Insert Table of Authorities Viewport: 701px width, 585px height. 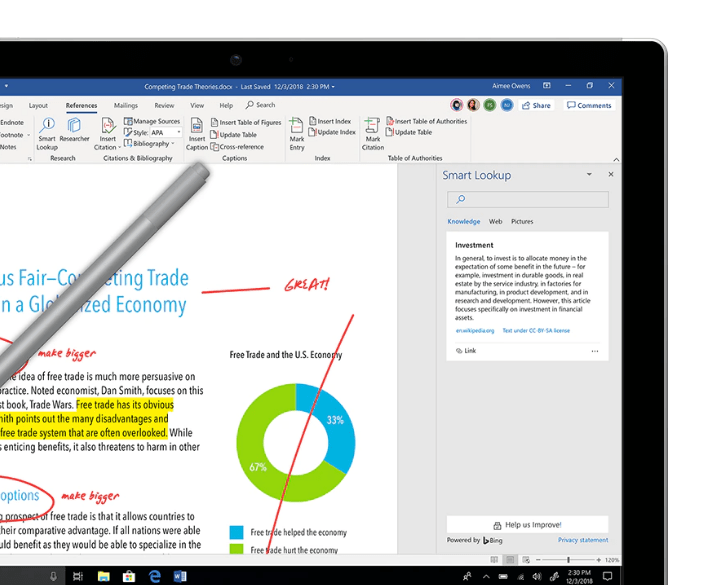coord(427,121)
